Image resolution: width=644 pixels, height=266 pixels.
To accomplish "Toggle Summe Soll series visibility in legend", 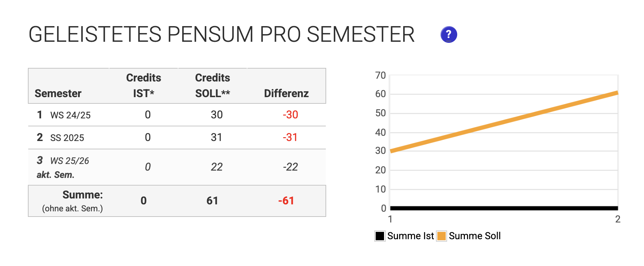I will pyautogui.click(x=475, y=236).
